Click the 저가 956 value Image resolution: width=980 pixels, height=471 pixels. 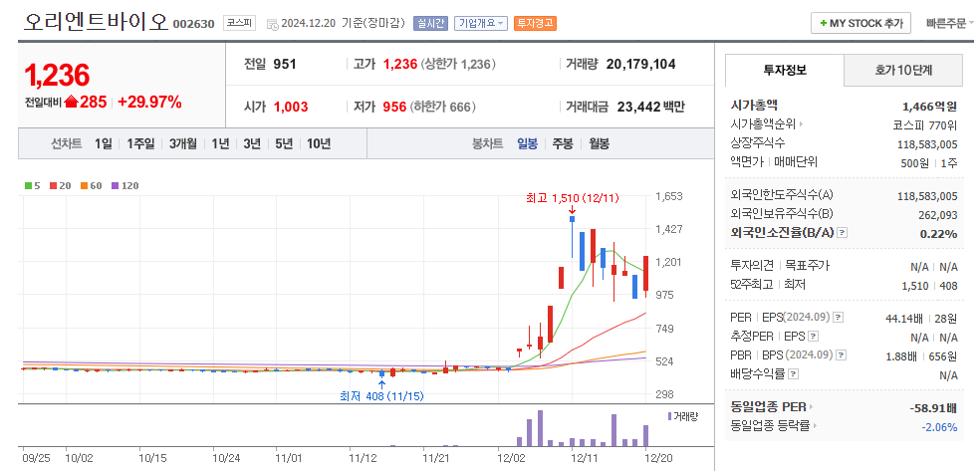[x=394, y=107]
